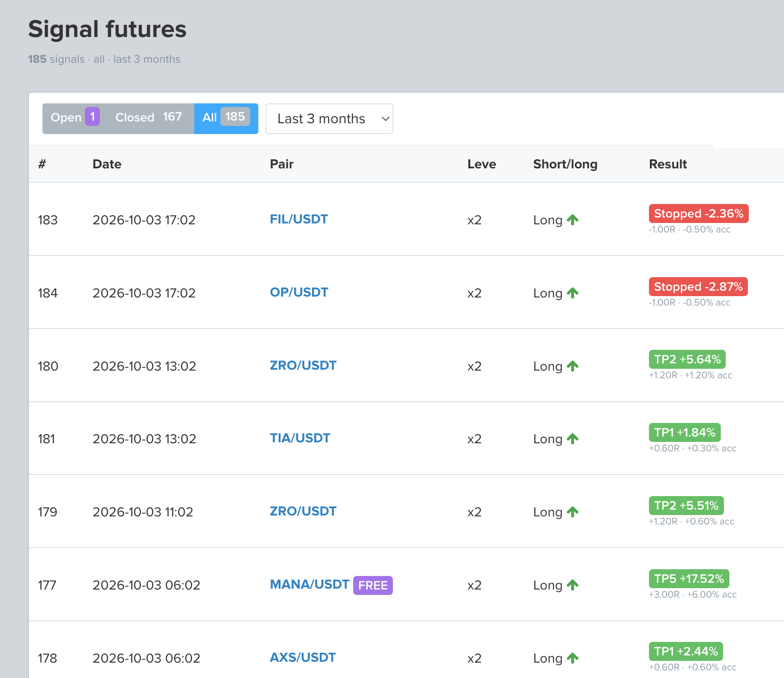Viewport: 784px width, 678px height.
Task: Open the Last 3 months dropdown
Action: (329, 119)
